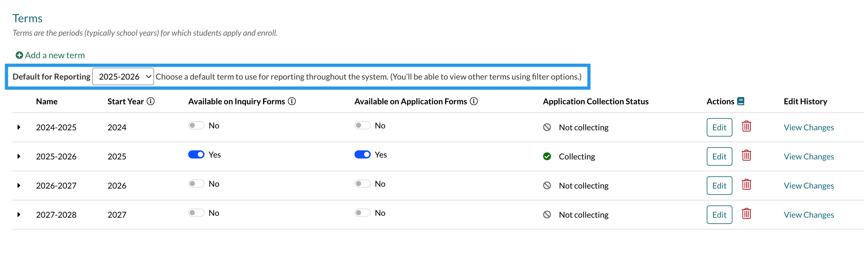
Task: Remove the 2026-2027 term with trash icon
Action: (x=746, y=185)
